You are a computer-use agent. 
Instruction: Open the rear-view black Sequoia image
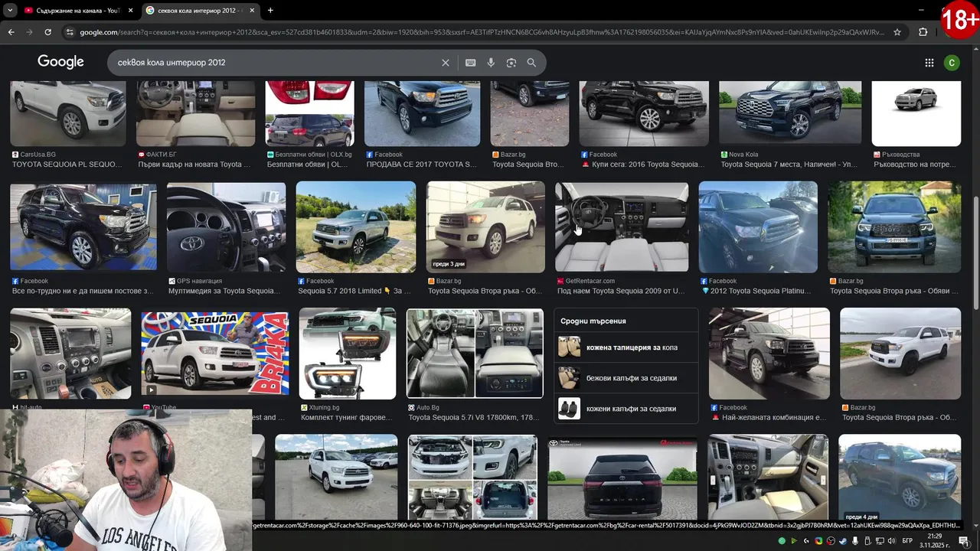(x=622, y=478)
